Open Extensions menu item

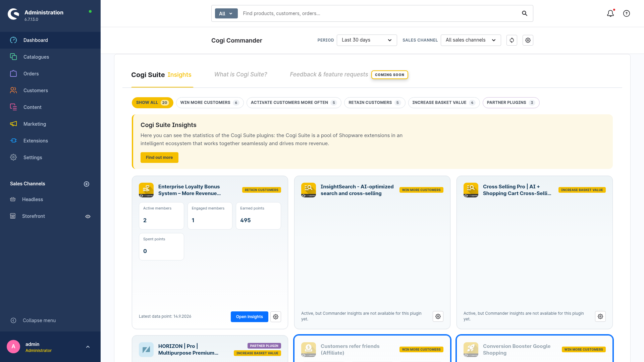tap(50, 141)
